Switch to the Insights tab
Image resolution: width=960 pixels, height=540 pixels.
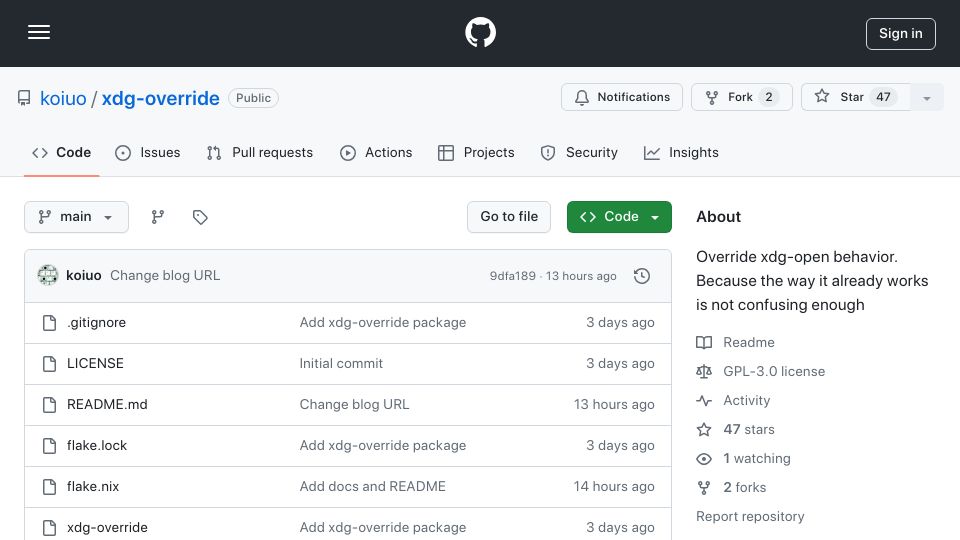pos(681,152)
